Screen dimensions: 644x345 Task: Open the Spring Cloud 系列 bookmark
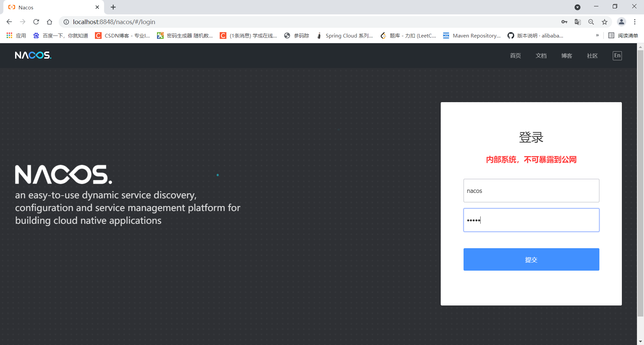[344, 36]
